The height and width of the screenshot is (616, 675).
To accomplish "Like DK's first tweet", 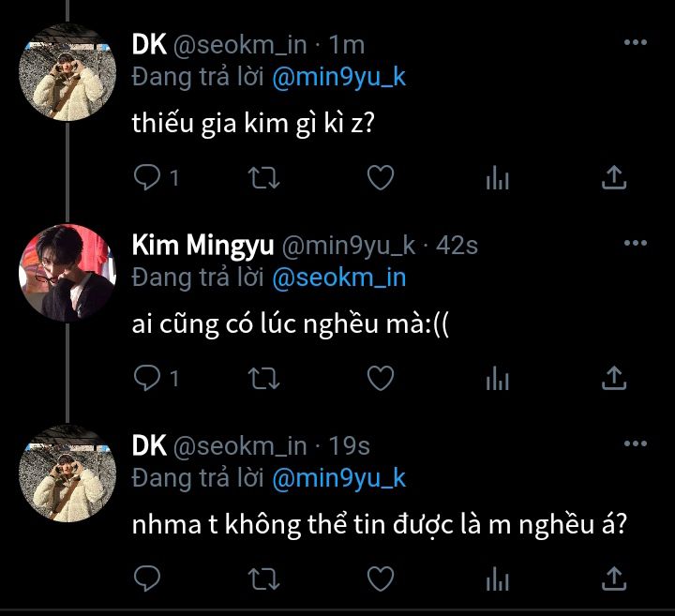I will click(380, 177).
